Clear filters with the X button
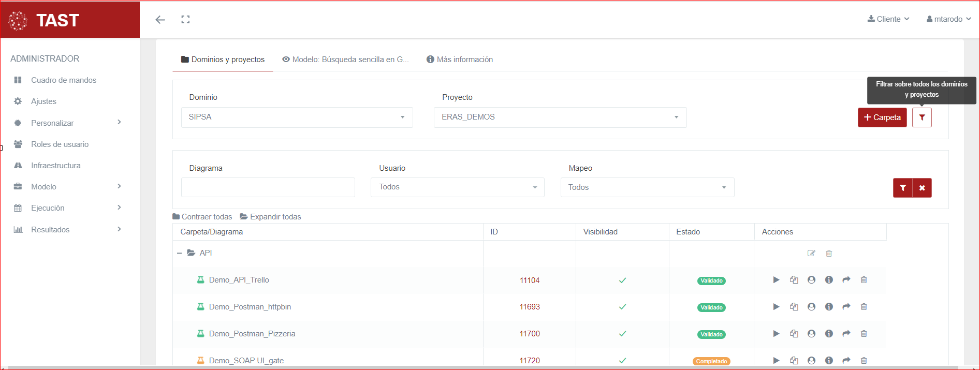Image resolution: width=980 pixels, height=370 pixels. pos(922,188)
